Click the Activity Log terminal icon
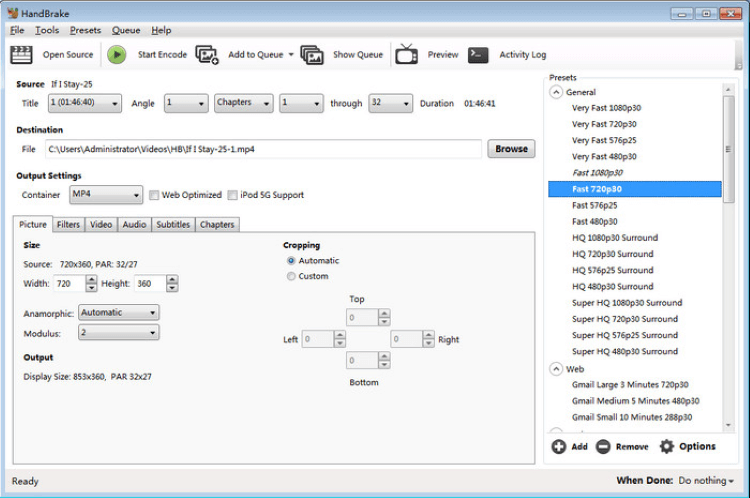Screen dimensions: 750x498 click(x=478, y=55)
